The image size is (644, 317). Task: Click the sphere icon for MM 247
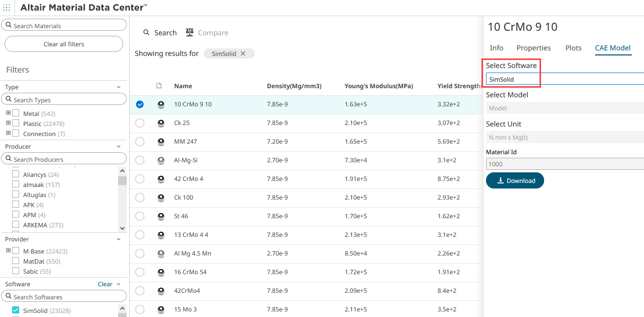pos(161,142)
